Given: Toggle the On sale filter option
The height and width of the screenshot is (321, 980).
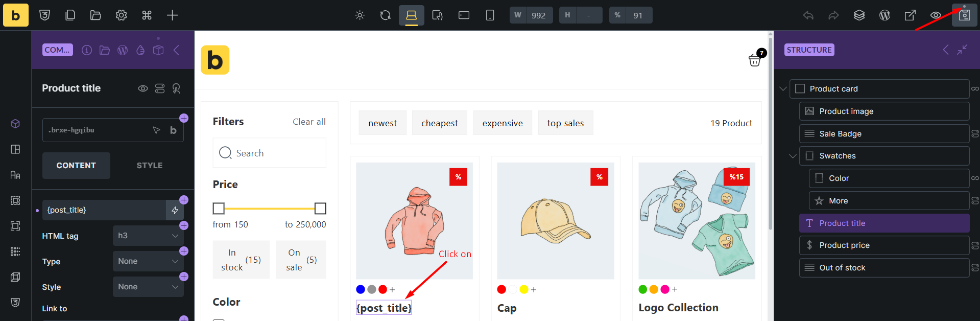Looking at the screenshot, I should [301, 260].
